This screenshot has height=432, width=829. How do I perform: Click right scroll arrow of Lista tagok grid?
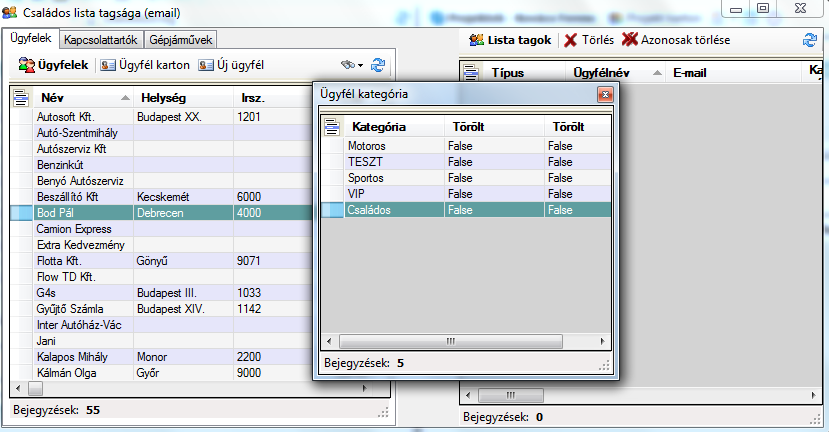point(813,395)
